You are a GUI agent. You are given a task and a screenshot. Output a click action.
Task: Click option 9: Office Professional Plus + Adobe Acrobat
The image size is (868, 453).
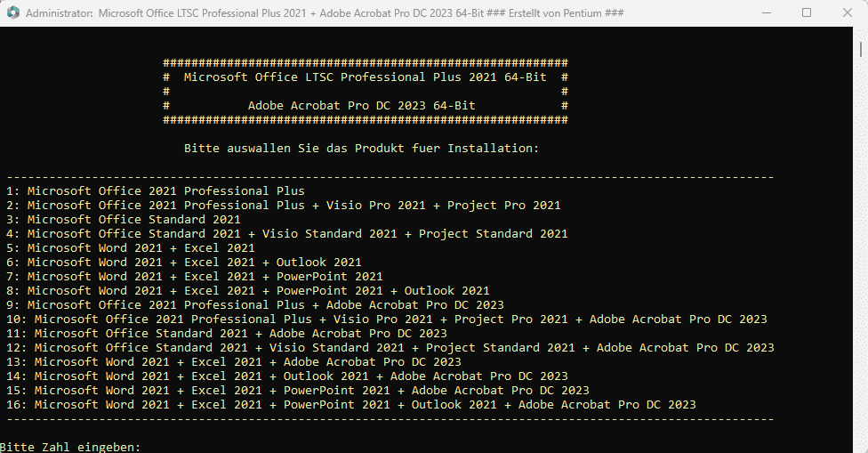(x=255, y=305)
